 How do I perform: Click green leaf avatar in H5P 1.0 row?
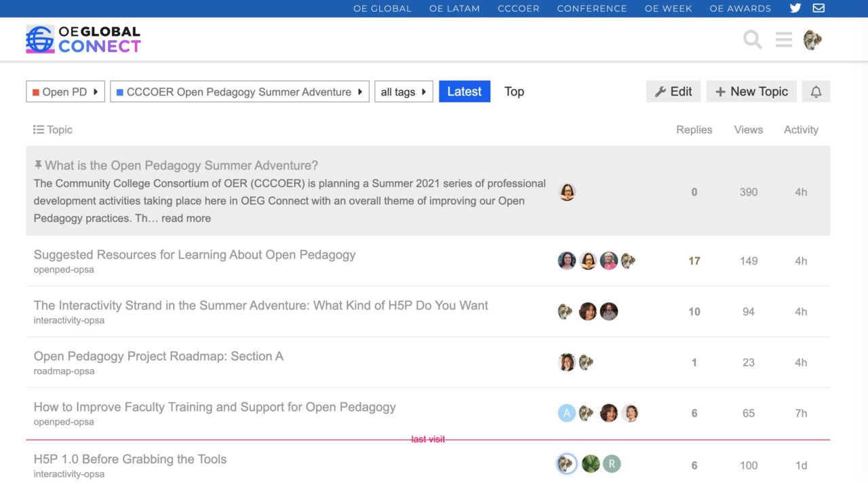tap(591, 464)
